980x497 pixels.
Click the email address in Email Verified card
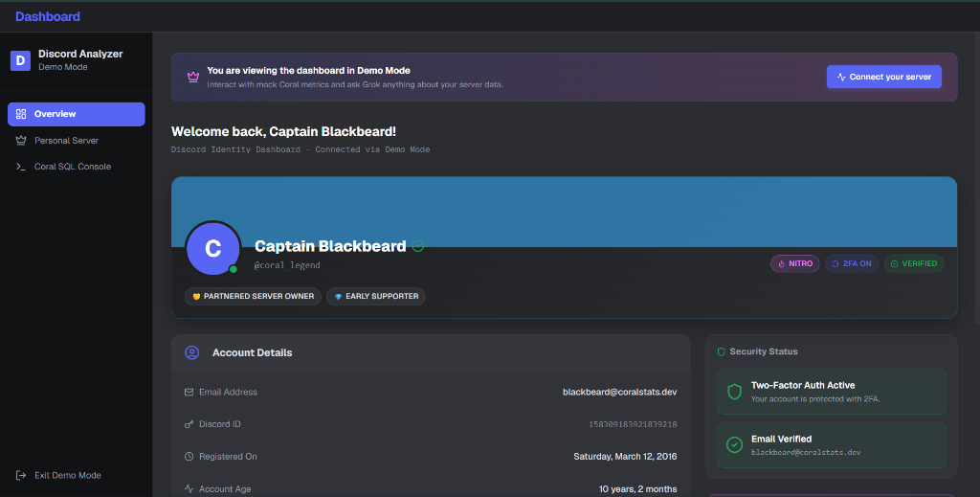[806, 453]
